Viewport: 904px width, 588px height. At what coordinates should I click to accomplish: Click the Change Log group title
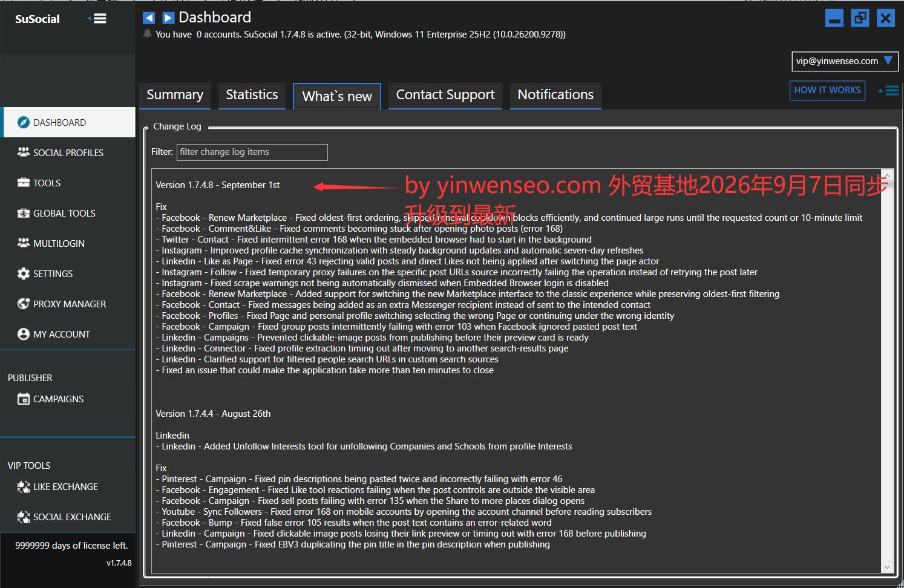click(x=177, y=126)
